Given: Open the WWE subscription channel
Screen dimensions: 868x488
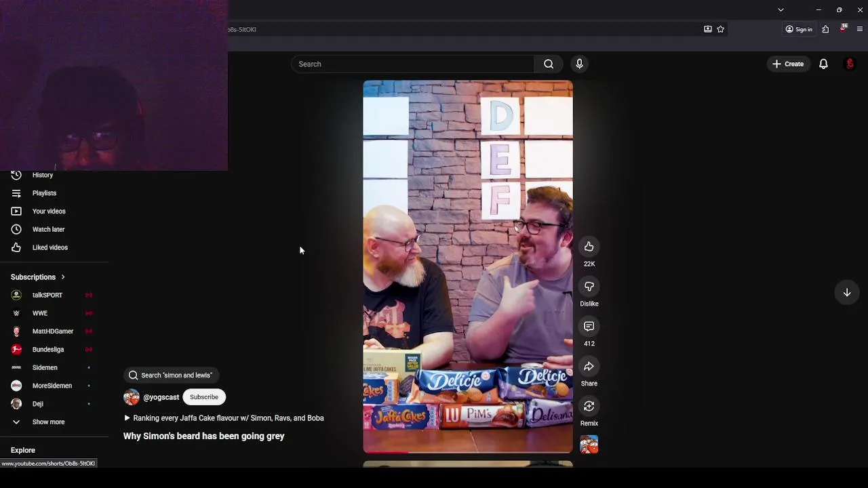Looking at the screenshot, I should pos(39,313).
